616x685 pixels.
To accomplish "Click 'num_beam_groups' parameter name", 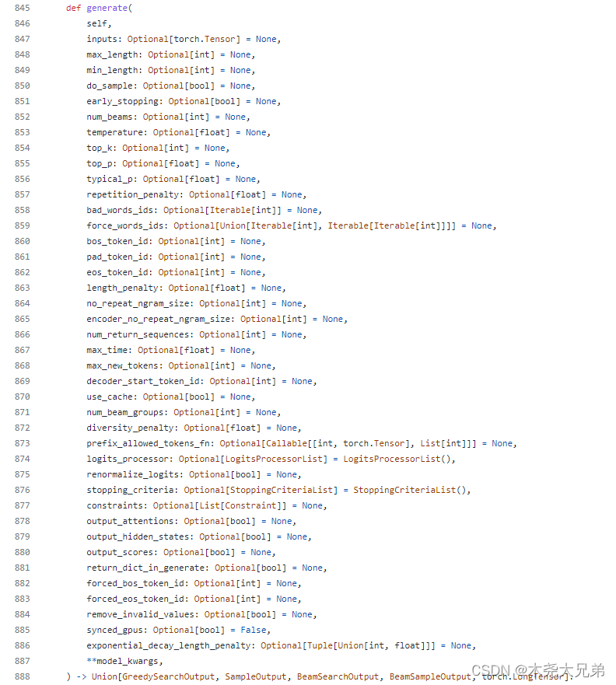I will 125,412.
